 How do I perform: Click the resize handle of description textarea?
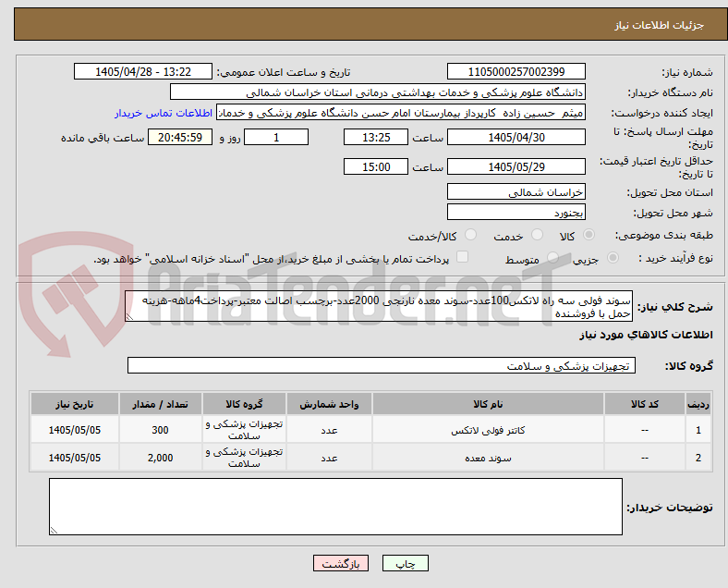tap(129, 317)
